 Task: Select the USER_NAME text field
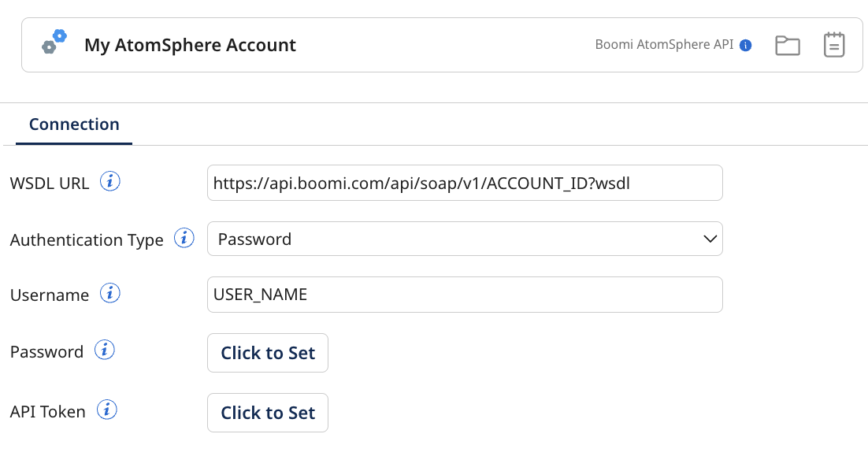pos(465,294)
